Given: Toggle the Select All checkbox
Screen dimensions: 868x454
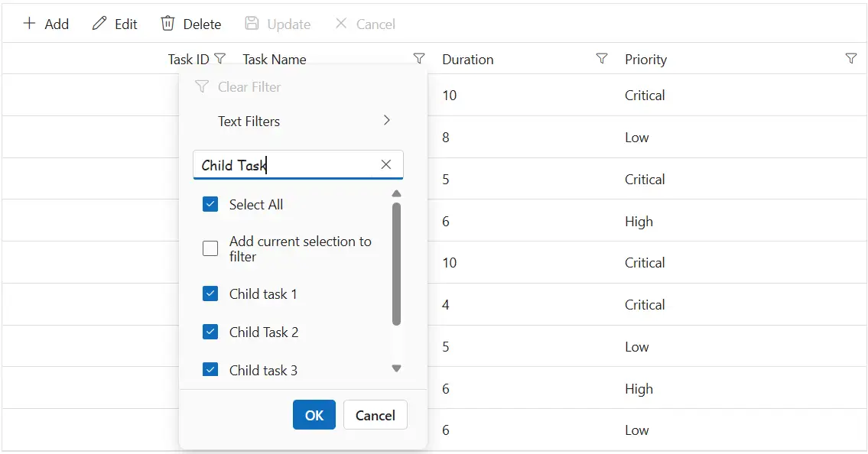Looking at the screenshot, I should [210, 204].
